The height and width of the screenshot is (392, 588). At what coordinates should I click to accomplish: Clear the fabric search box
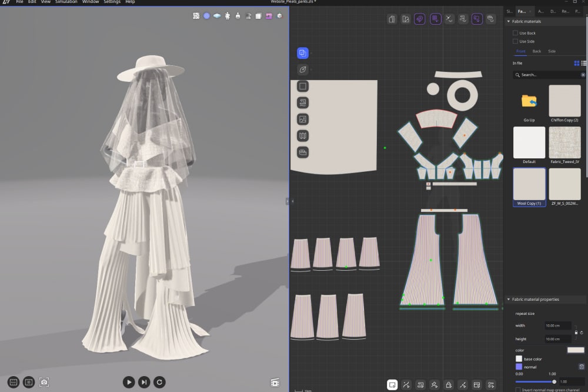[583, 75]
